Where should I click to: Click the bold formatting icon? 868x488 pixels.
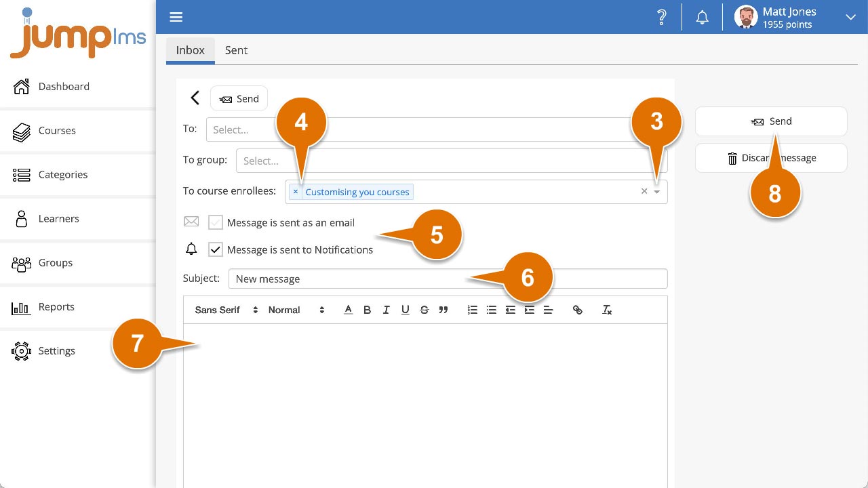pos(367,310)
